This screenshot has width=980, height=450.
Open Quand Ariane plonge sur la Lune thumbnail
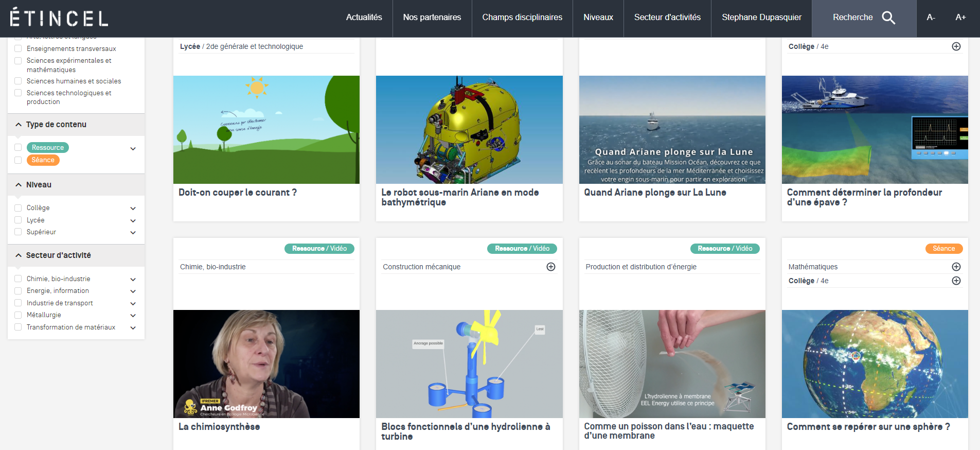672,130
